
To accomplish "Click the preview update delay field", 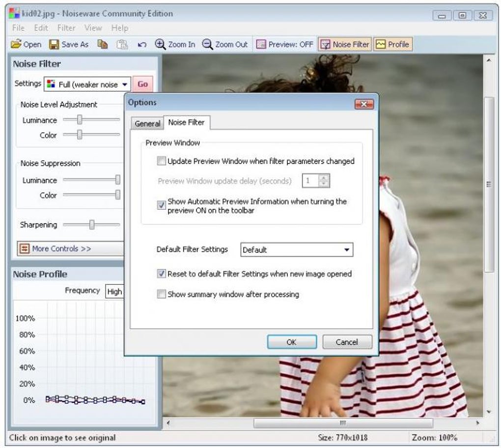I will 310,181.
